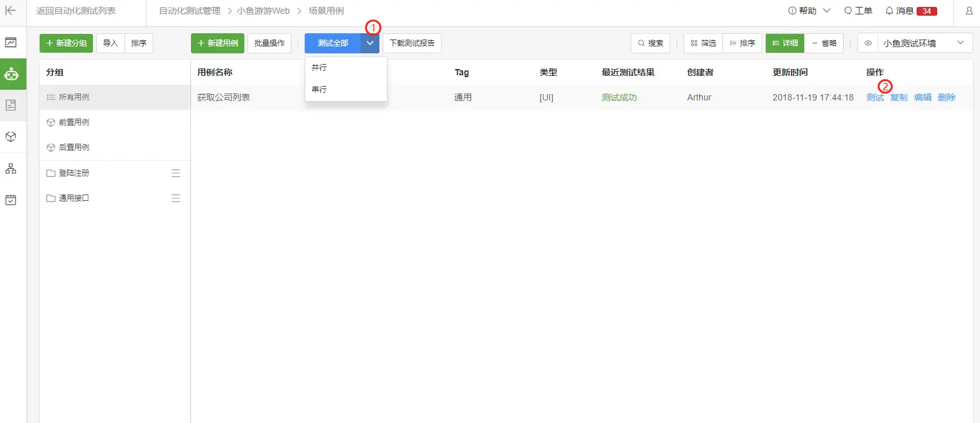Switch to 省略 compact view mode

click(824, 43)
